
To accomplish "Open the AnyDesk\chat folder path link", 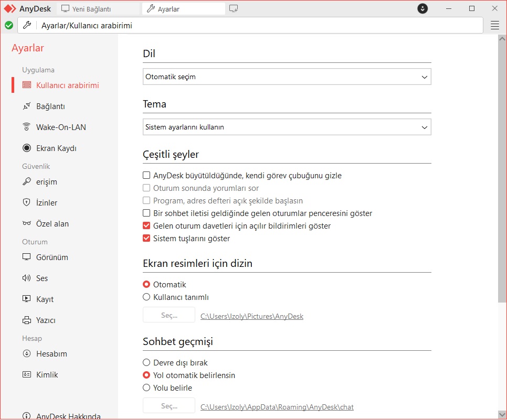I will coord(277,407).
